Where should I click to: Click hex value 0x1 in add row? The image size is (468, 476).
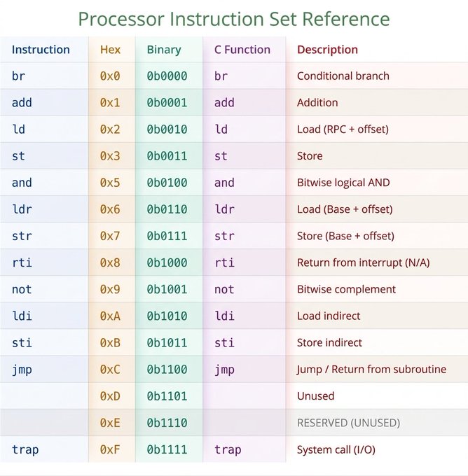tap(110, 103)
